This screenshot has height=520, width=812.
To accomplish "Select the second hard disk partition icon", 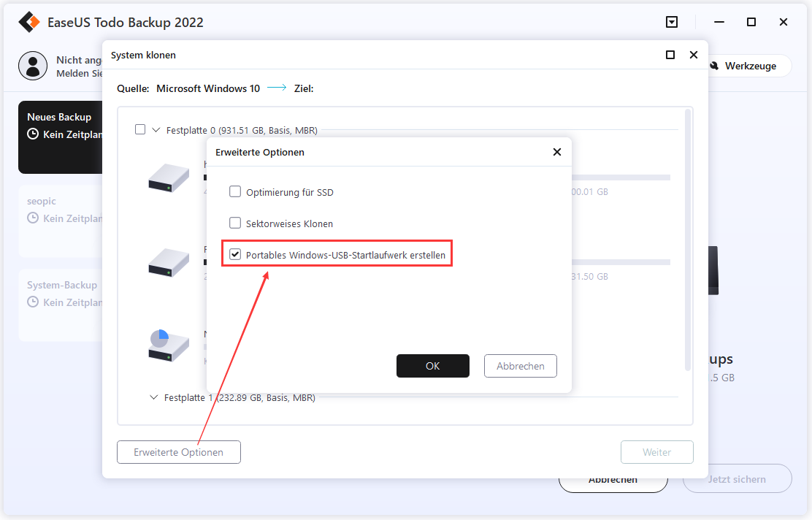I will (168, 263).
